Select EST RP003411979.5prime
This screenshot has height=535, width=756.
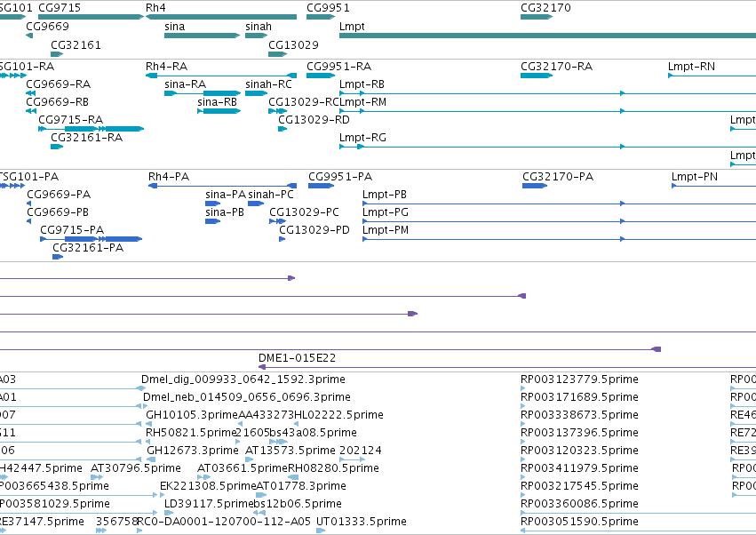point(579,468)
